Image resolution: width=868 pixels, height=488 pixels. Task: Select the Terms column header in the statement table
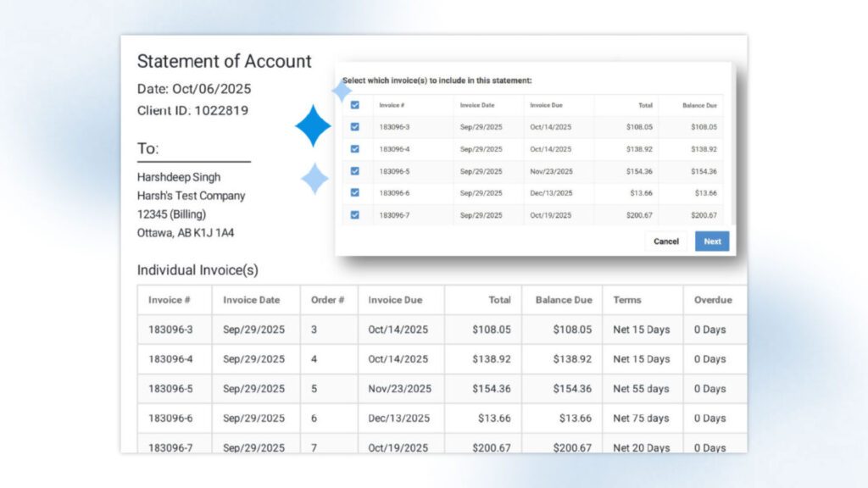(627, 300)
